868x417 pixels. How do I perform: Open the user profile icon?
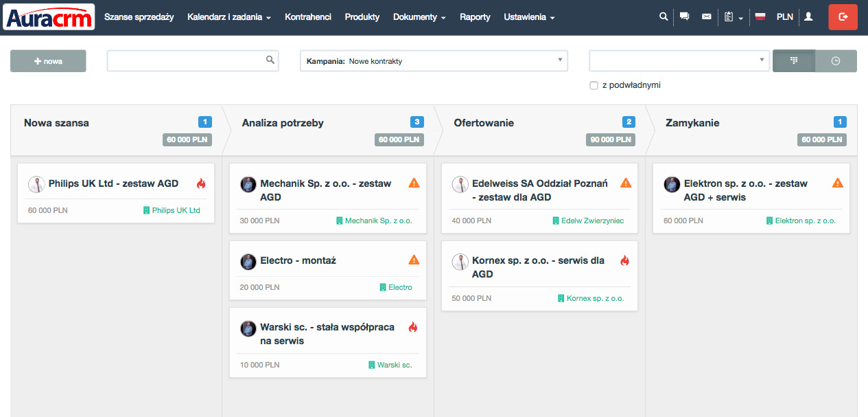[808, 16]
